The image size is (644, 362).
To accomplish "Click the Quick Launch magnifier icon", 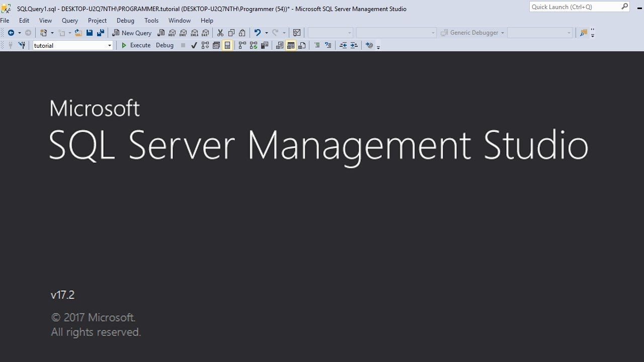I will point(625,7).
